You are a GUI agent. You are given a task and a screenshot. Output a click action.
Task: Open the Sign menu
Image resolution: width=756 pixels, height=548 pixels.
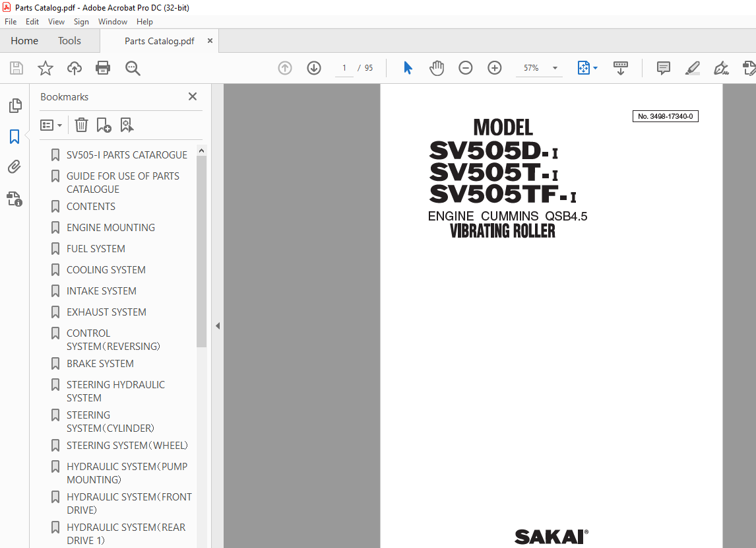point(81,22)
